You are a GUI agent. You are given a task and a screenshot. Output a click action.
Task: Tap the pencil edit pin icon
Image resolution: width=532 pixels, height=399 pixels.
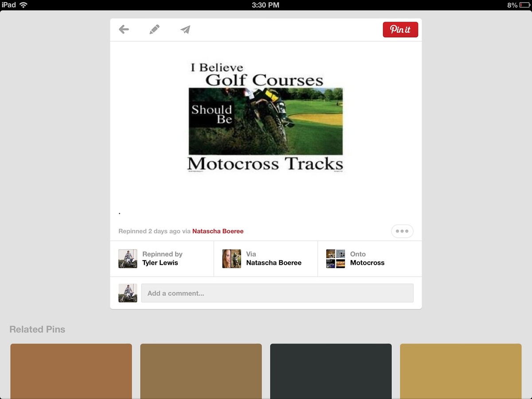pyautogui.click(x=154, y=30)
